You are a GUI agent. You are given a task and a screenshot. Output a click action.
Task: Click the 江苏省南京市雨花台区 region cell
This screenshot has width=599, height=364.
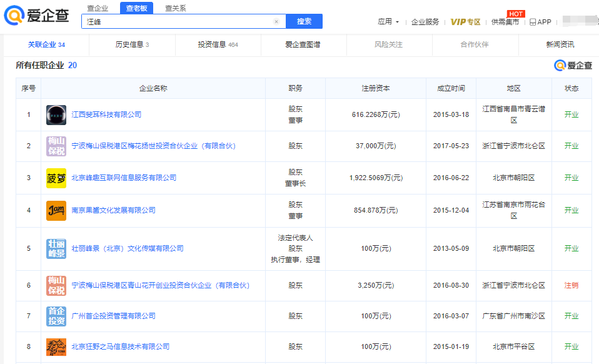(x=514, y=210)
